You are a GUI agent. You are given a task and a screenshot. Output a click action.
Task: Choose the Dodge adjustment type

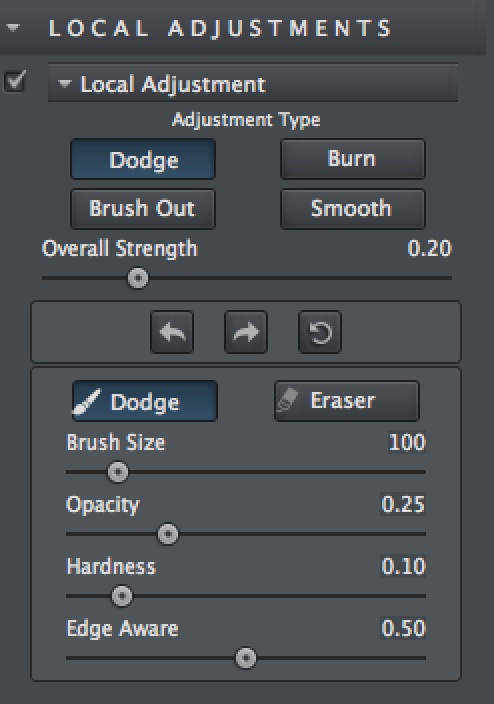[x=143, y=159]
